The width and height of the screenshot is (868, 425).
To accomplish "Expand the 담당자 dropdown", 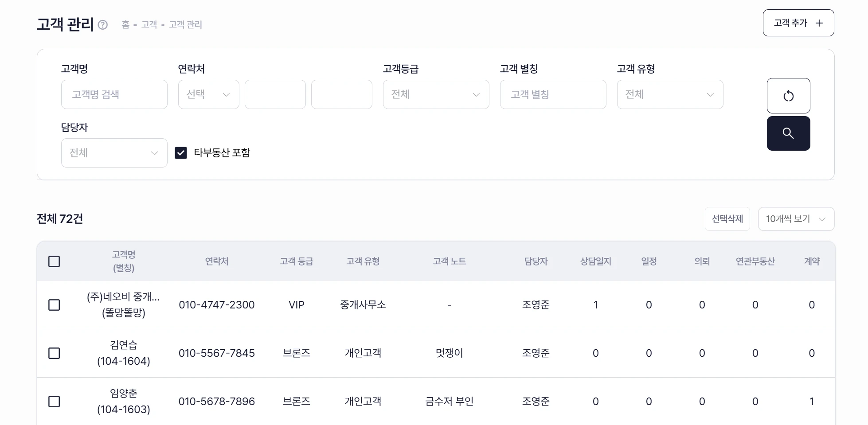I will pos(114,153).
